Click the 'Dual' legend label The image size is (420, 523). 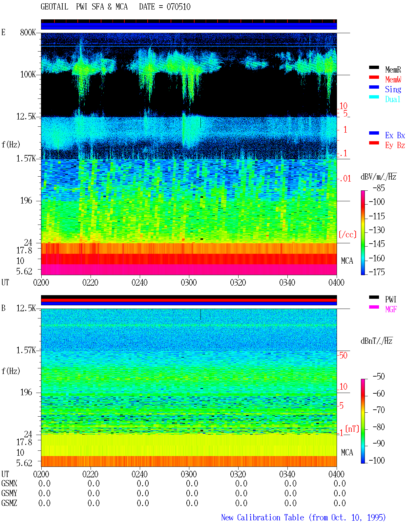coord(393,99)
